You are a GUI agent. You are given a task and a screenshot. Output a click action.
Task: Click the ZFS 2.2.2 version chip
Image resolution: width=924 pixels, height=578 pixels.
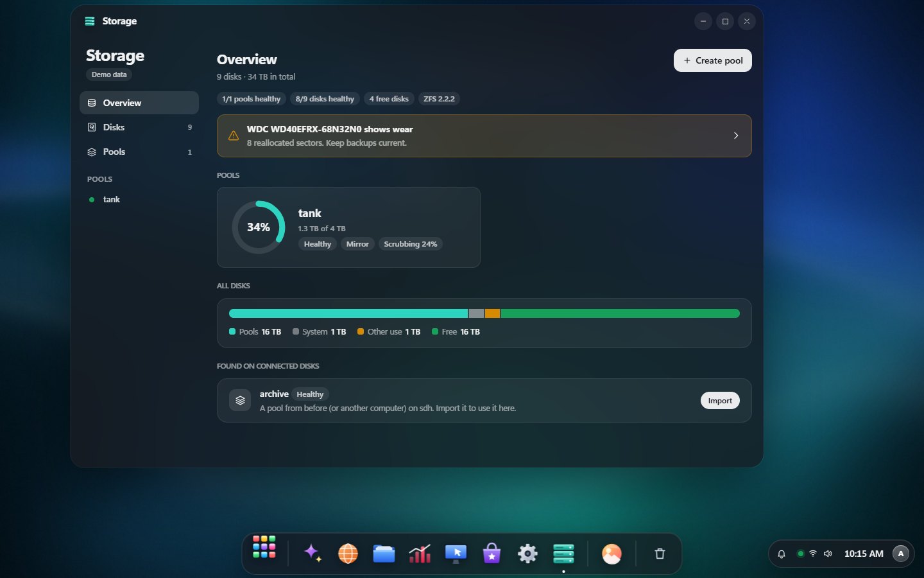439,99
